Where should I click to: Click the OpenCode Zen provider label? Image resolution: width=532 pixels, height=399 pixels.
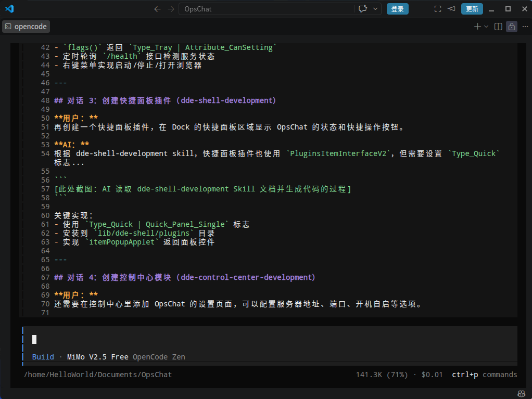pos(159,357)
